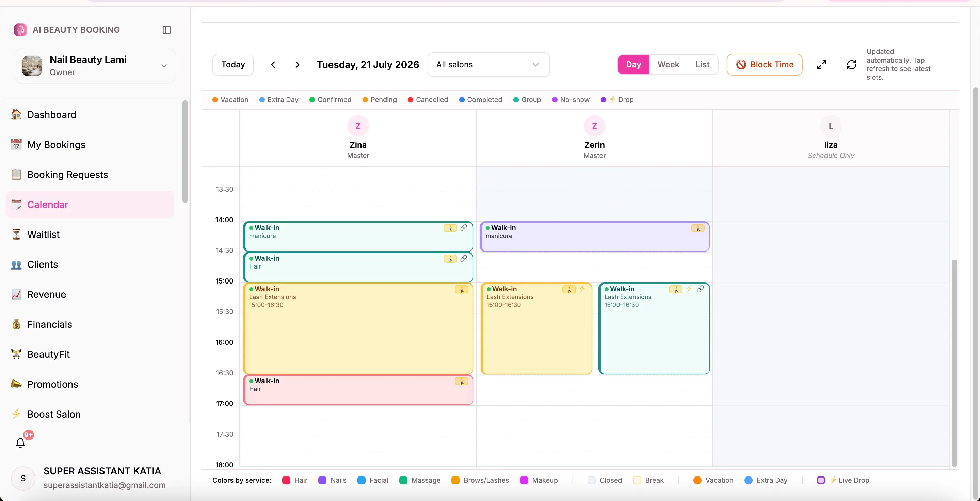Click Promotions megaphone icon
980x501 pixels.
click(x=16, y=384)
